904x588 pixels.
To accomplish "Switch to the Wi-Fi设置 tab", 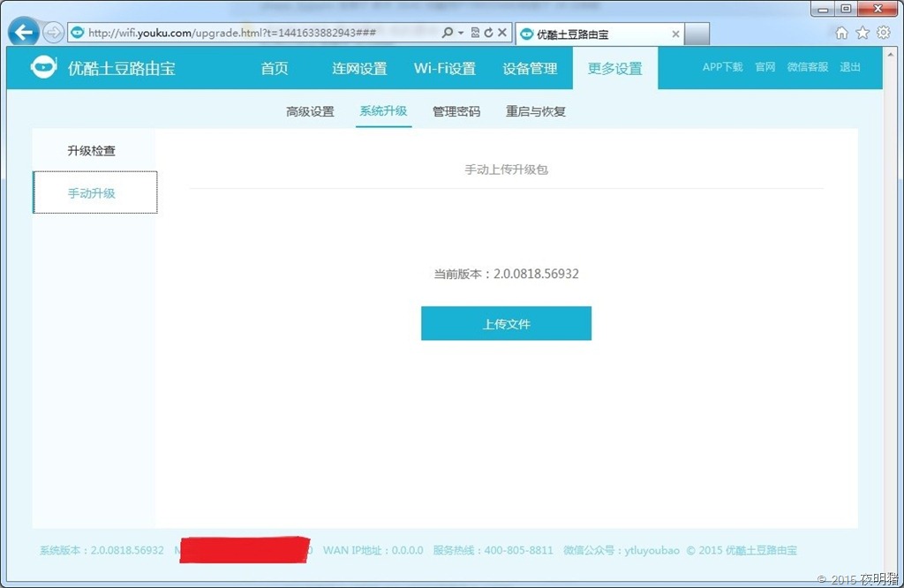I will [445, 69].
